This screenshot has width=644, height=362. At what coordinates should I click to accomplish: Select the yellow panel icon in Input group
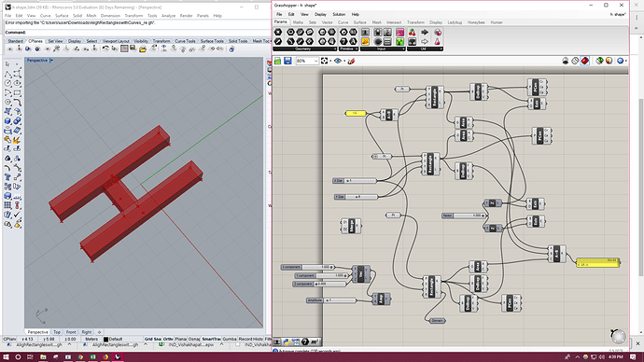pos(365,41)
